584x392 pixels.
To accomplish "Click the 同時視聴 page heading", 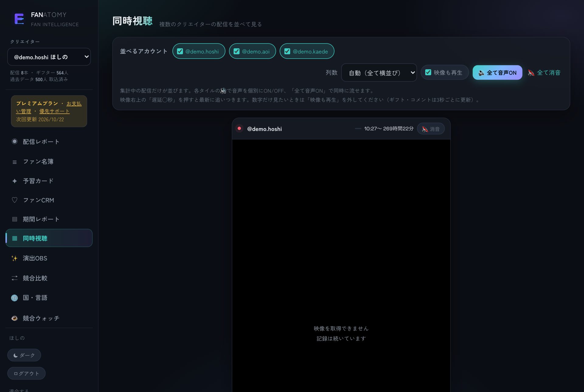I will tap(132, 21).
